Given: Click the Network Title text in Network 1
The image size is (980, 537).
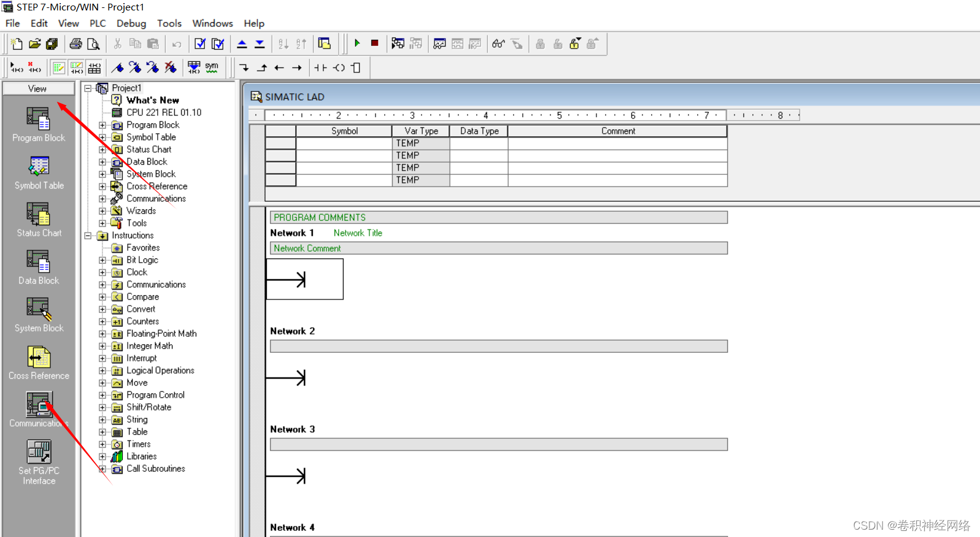Looking at the screenshot, I should click(x=358, y=233).
